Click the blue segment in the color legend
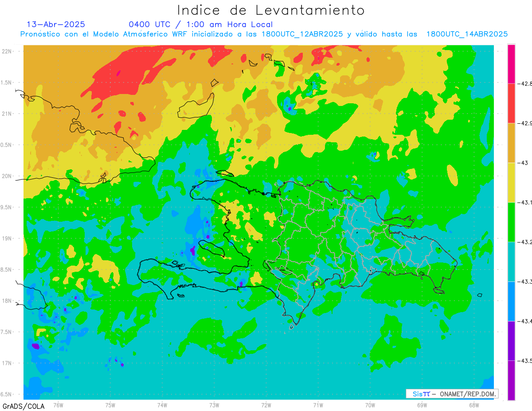Screen dimensions: 532x411 click(511, 301)
